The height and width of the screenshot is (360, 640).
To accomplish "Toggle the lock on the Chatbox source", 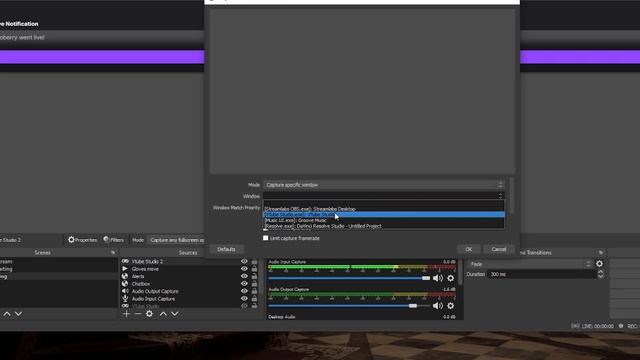I will coord(254,283).
